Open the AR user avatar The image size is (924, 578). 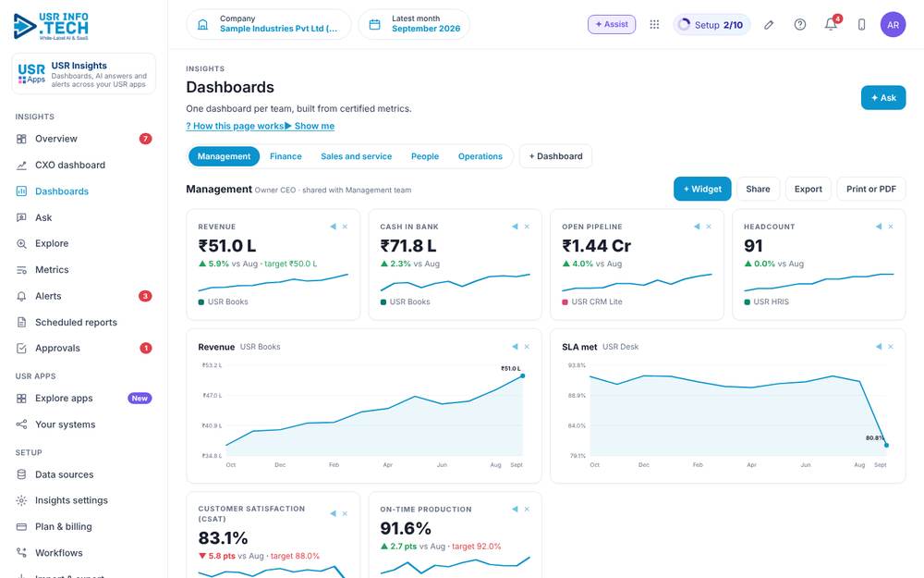893,25
